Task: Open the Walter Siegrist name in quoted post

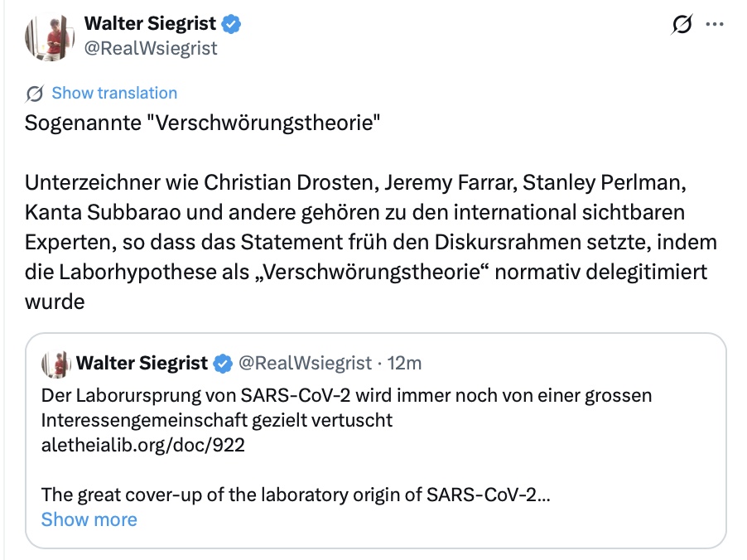Action: pyautogui.click(x=143, y=362)
